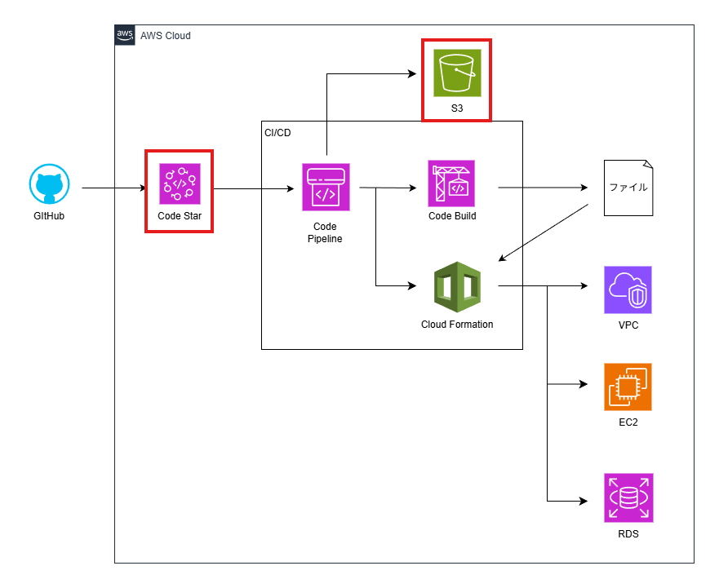719x588 pixels.
Task: Select the Code Star icon
Action: [179, 183]
